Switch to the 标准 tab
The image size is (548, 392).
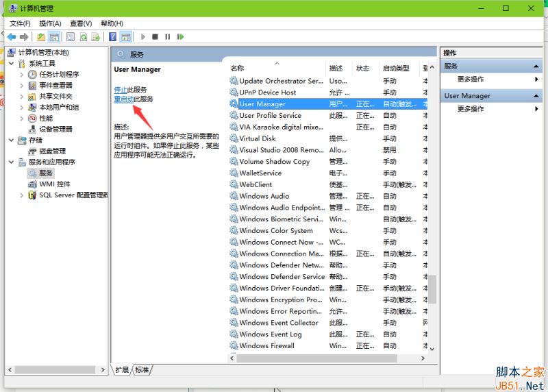[142, 369]
